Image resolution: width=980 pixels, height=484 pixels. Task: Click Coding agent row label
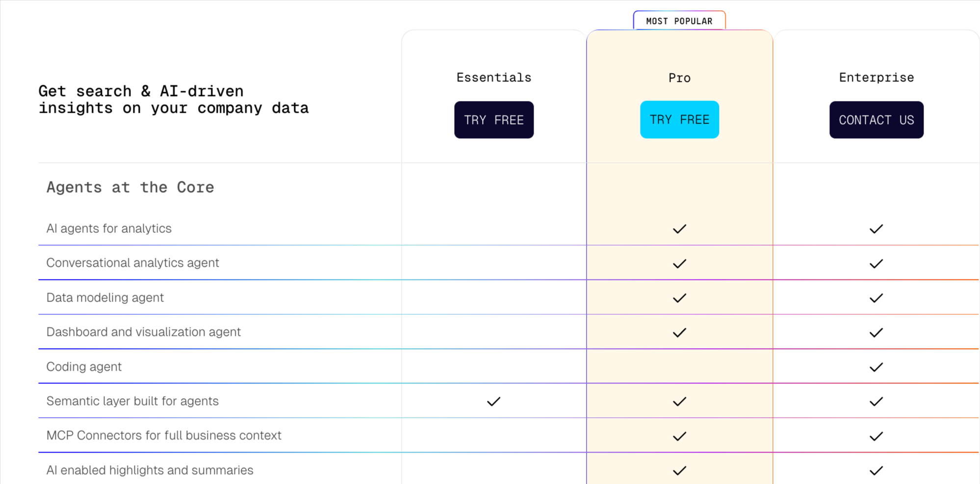84,367
